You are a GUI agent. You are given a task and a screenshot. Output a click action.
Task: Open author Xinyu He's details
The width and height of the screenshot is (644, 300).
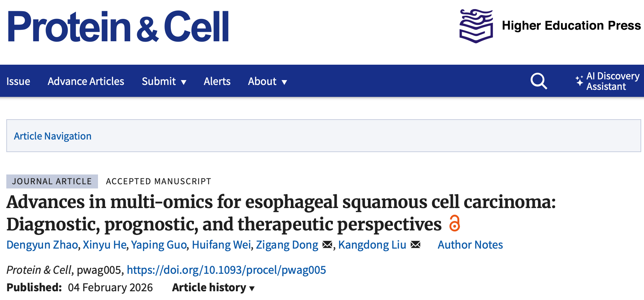coord(104,245)
